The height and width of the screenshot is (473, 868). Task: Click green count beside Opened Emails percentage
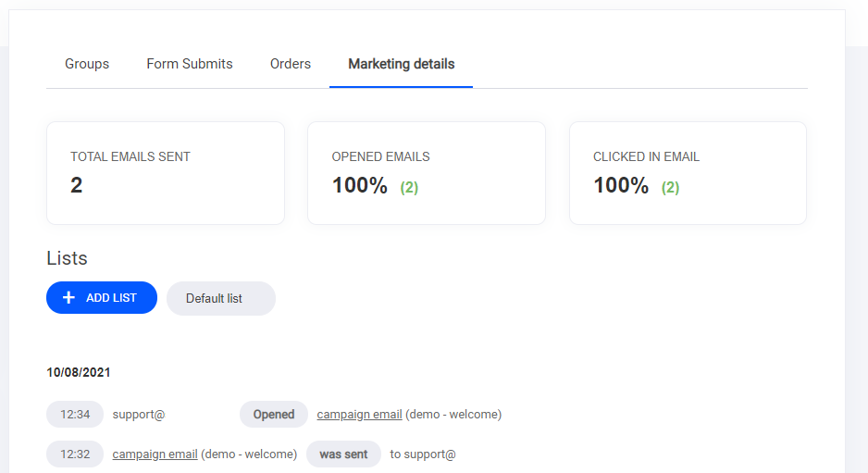click(409, 187)
